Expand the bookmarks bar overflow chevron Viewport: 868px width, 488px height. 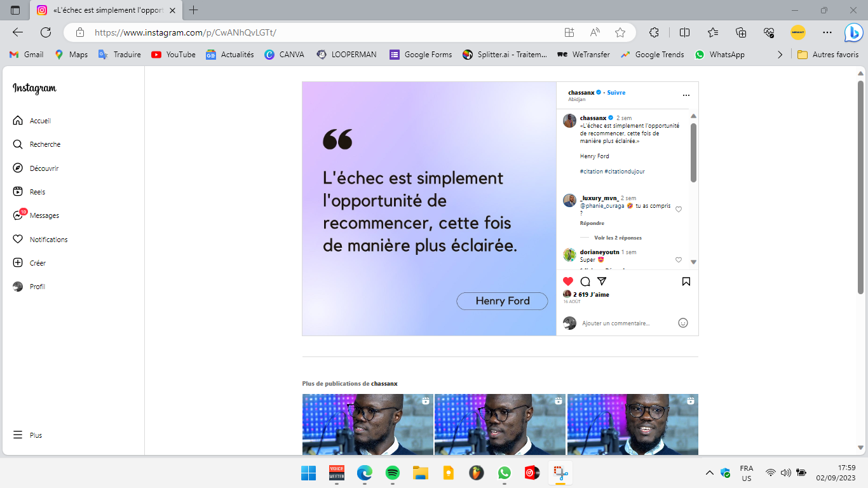pos(780,55)
